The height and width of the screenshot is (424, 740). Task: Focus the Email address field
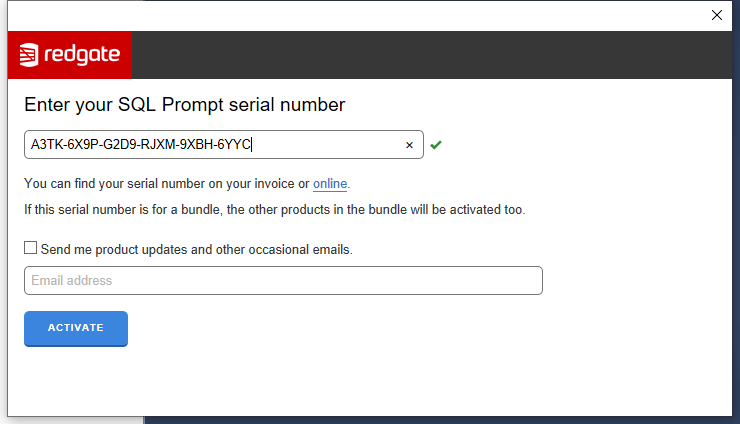click(283, 281)
